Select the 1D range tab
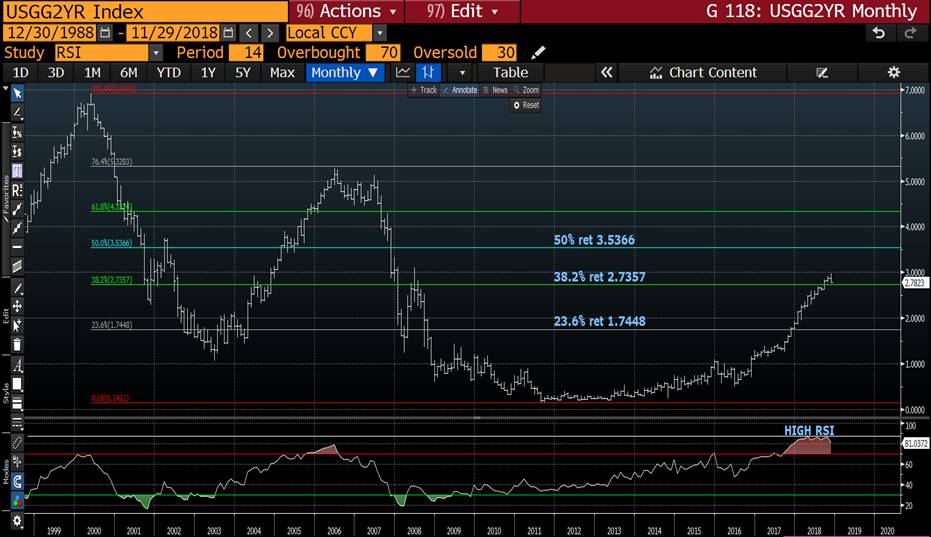The height and width of the screenshot is (537, 931). (20, 72)
